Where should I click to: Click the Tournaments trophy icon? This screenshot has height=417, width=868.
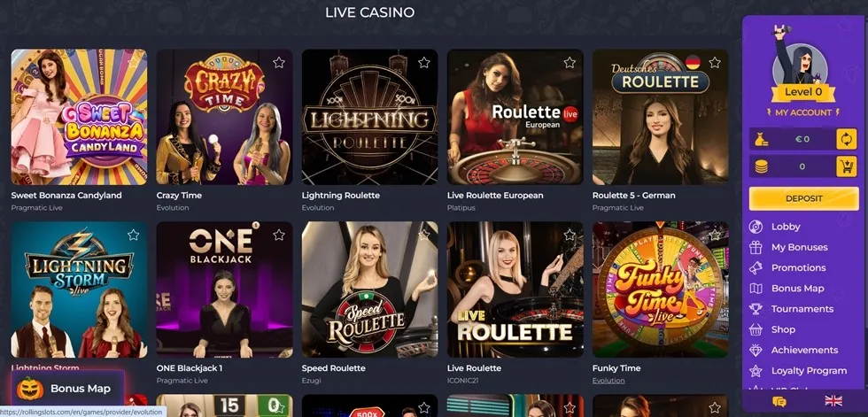point(756,309)
